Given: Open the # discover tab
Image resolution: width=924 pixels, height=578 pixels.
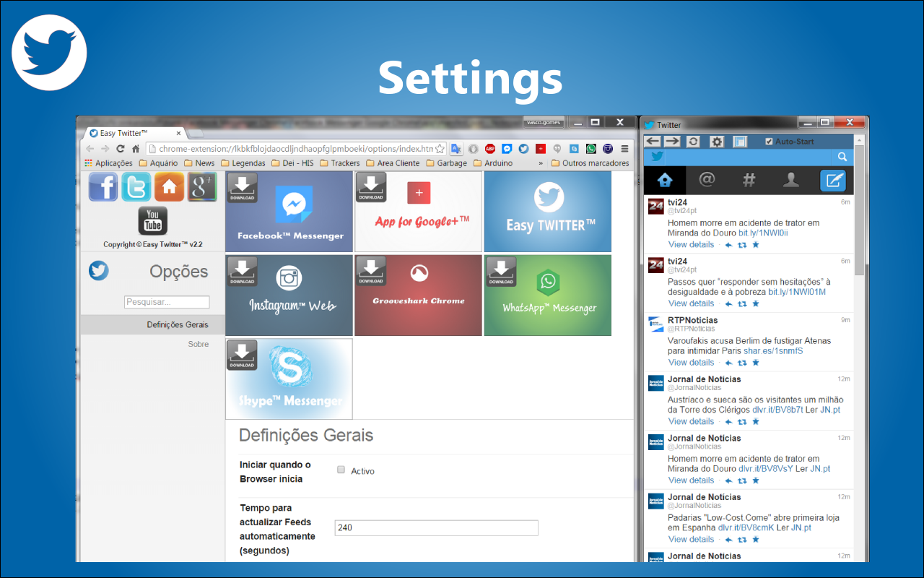Looking at the screenshot, I should [x=749, y=181].
